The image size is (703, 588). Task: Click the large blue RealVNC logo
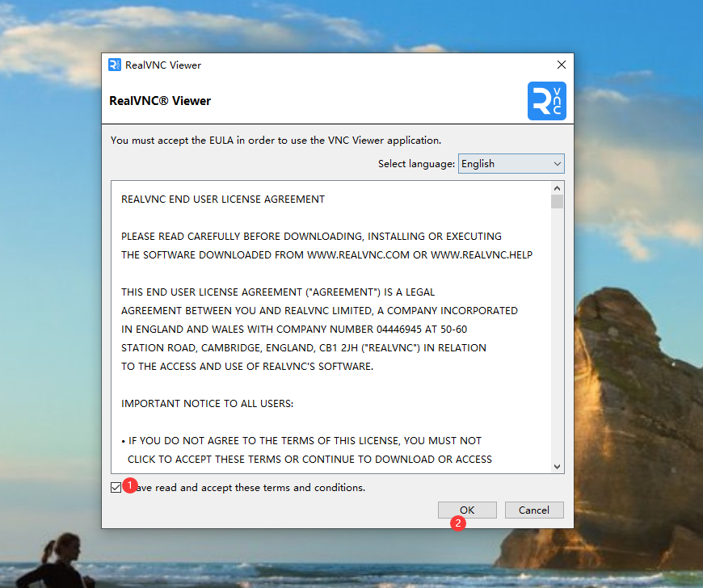546,101
